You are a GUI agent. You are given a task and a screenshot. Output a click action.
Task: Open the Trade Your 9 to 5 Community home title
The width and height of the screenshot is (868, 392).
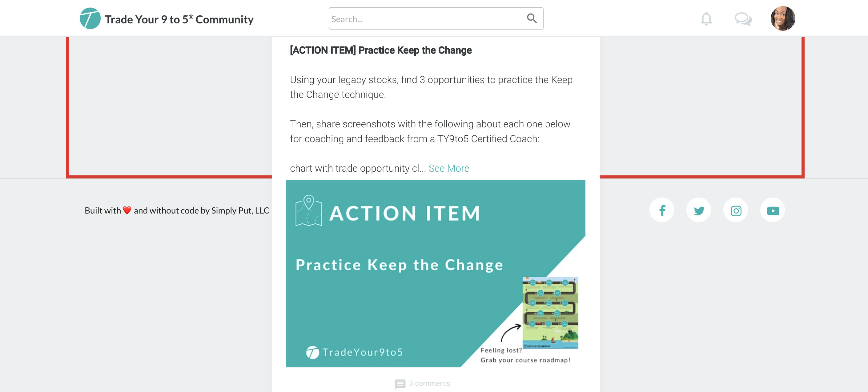pyautogui.click(x=179, y=19)
